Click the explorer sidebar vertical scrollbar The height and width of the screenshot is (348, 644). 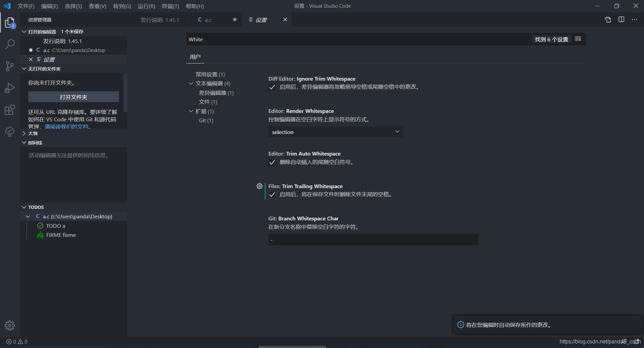(125, 93)
